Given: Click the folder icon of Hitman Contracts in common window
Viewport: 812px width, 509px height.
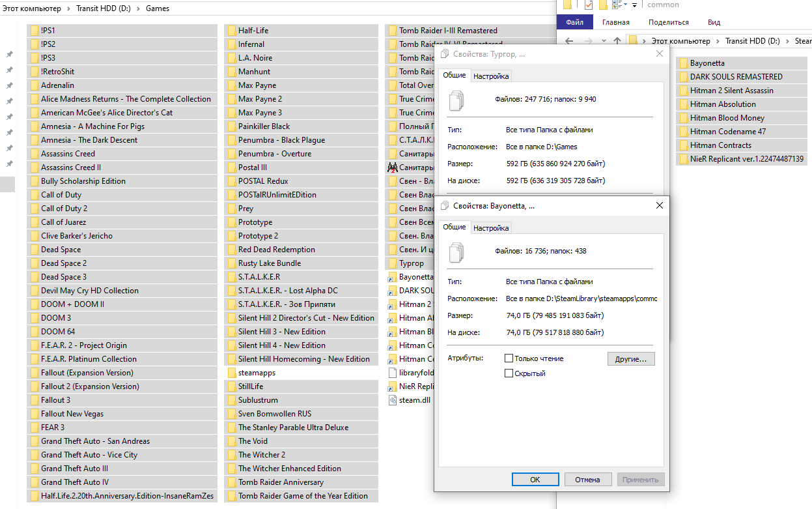Looking at the screenshot, I should click(x=683, y=145).
